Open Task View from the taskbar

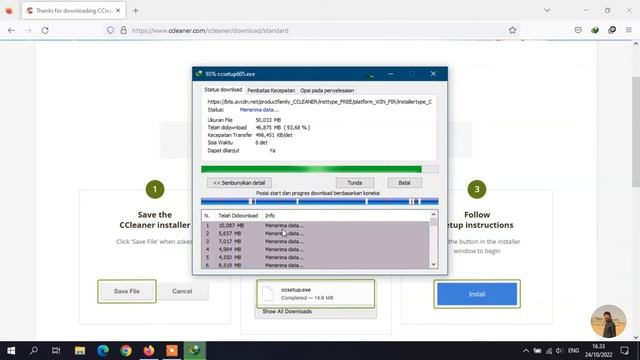pyautogui.click(x=56, y=351)
